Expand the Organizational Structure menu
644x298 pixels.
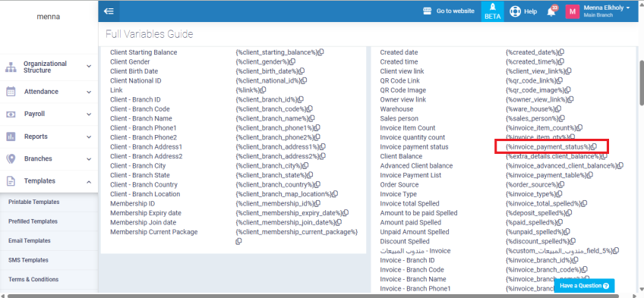(x=49, y=67)
